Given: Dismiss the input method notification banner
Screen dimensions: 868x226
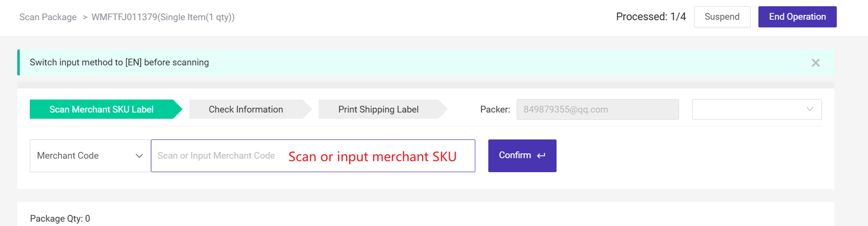Looking at the screenshot, I should [x=816, y=63].
